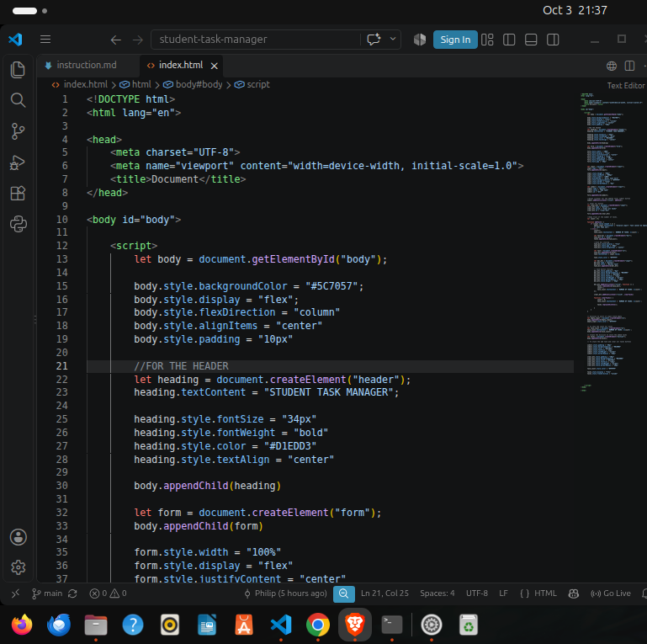Click the main branch in status bar
647x644 pixels.
[x=47, y=593]
